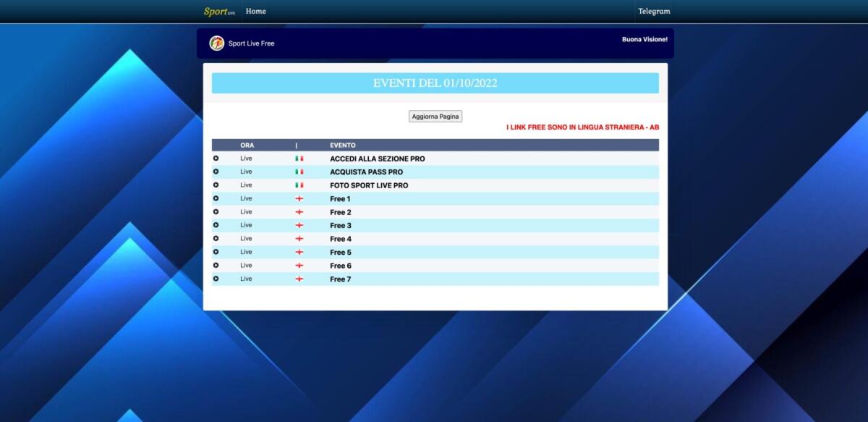Click the play icon beside ACQUISTA PASS PRO

tap(215, 172)
